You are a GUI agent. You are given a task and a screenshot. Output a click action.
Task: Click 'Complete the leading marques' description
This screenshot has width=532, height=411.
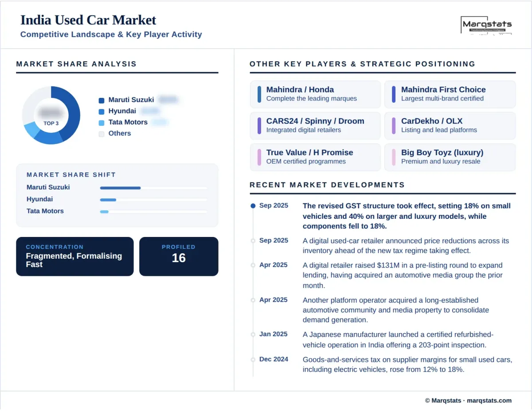[x=312, y=98]
